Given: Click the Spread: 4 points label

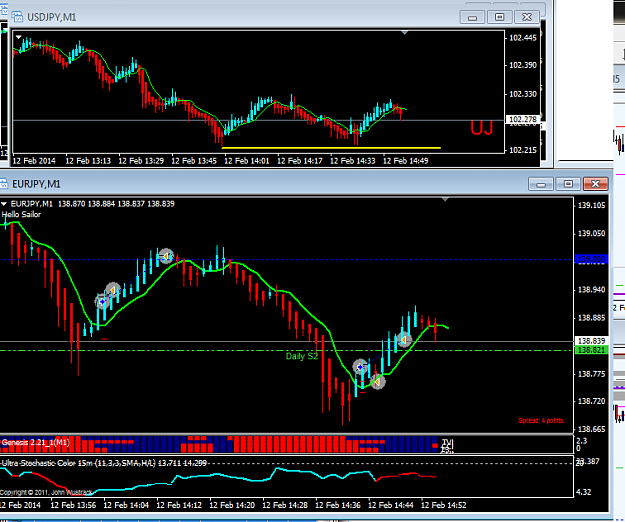Looking at the screenshot, I should click(541, 420).
